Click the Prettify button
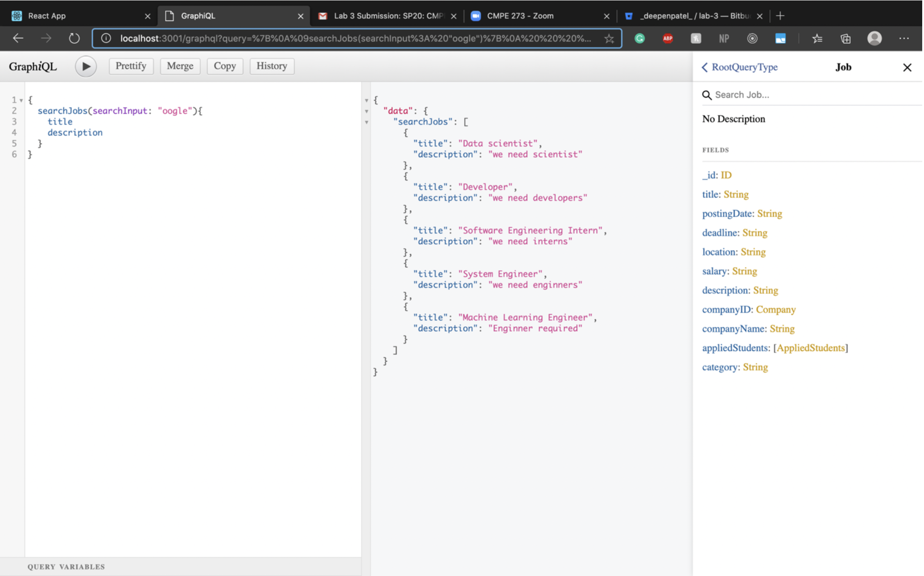This screenshot has height=576, width=924. click(131, 66)
